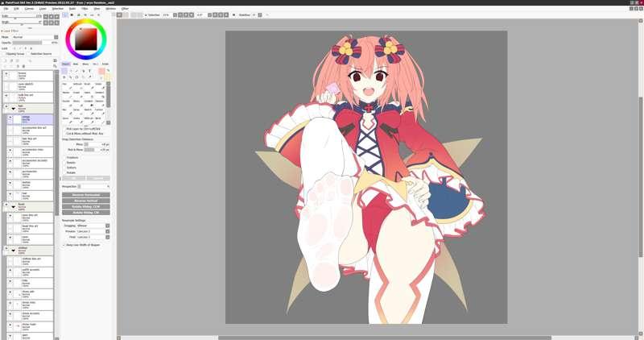Choose the Eraser tool
The image size is (644, 340).
[77, 94]
